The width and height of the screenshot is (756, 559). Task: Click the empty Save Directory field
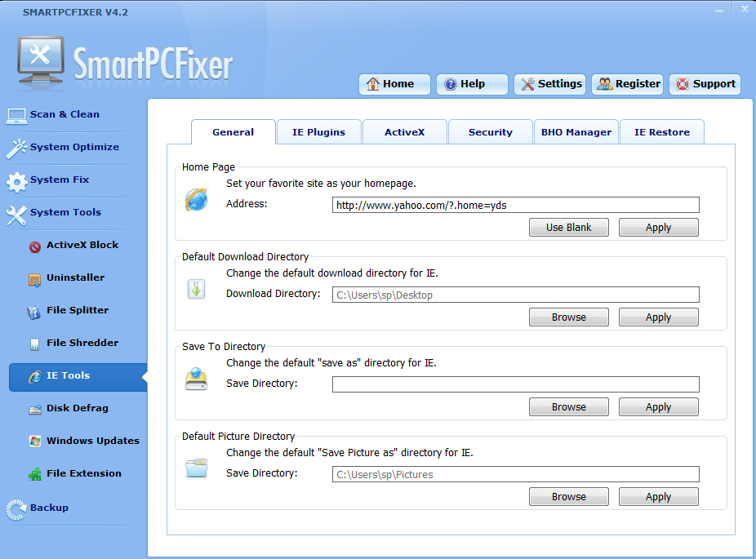516,384
